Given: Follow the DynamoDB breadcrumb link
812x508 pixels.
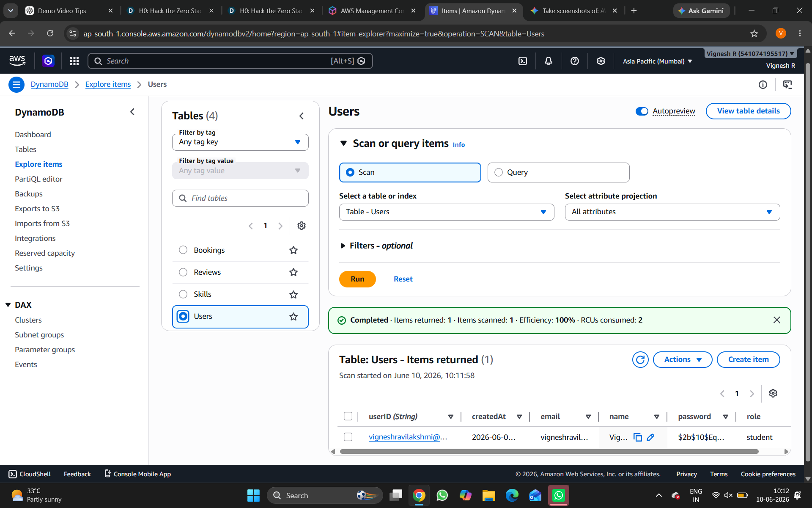Looking at the screenshot, I should pos(49,84).
